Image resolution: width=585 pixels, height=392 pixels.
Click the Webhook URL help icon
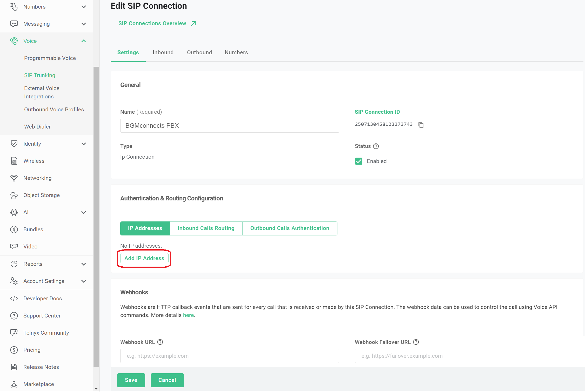click(160, 342)
